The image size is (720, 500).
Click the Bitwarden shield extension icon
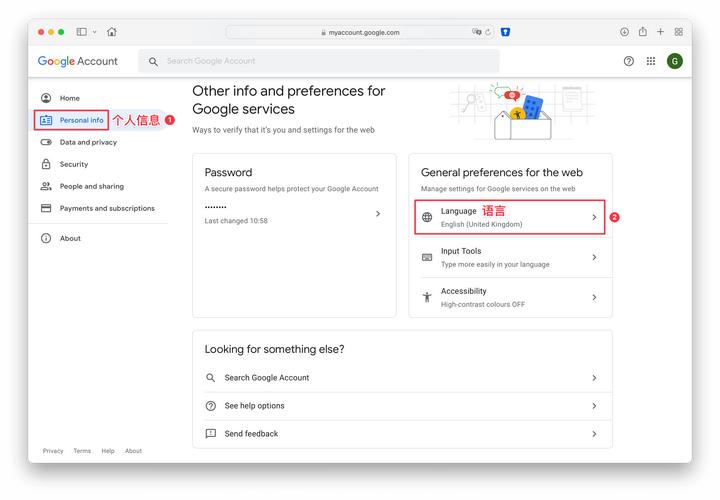click(506, 32)
